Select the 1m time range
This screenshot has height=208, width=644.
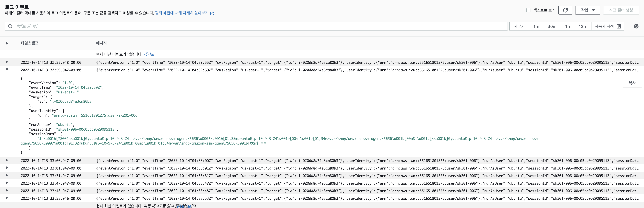536,26
